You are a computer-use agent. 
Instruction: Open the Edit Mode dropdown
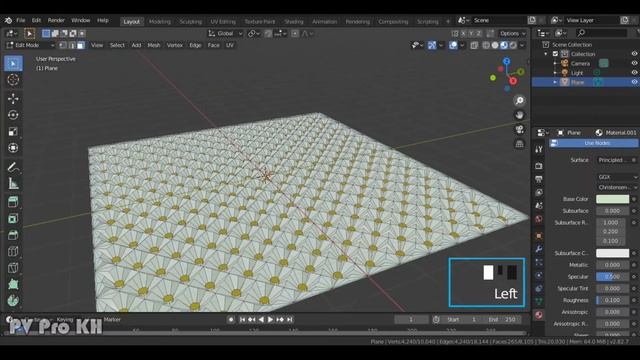point(30,45)
